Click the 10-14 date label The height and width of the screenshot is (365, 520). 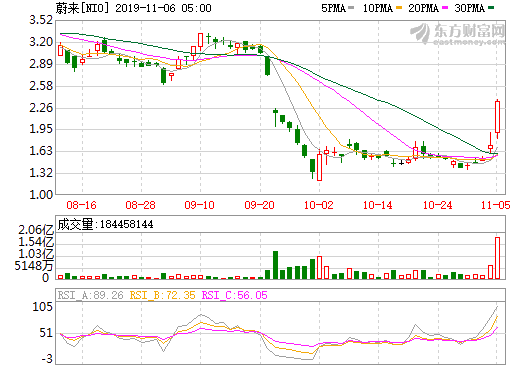(378, 205)
